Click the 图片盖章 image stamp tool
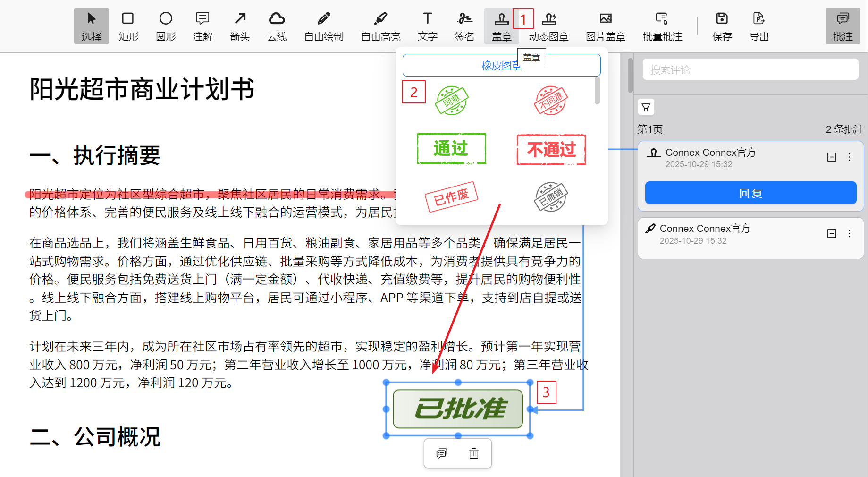Image resolution: width=868 pixels, height=477 pixels. (x=605, y=26)
